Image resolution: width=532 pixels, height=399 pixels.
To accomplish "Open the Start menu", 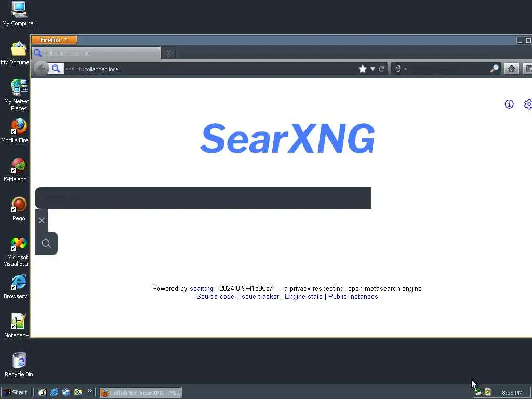I will pyautogui.click(x=16, y=393).
